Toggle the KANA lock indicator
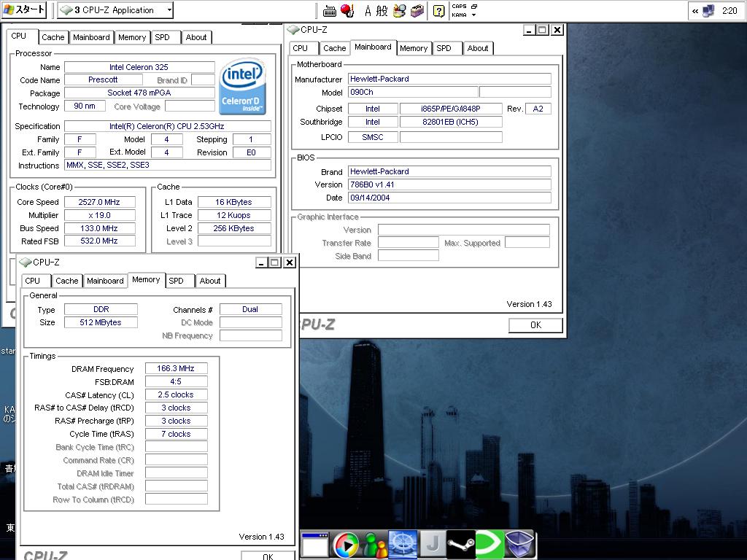 click(x=460, y=15)
